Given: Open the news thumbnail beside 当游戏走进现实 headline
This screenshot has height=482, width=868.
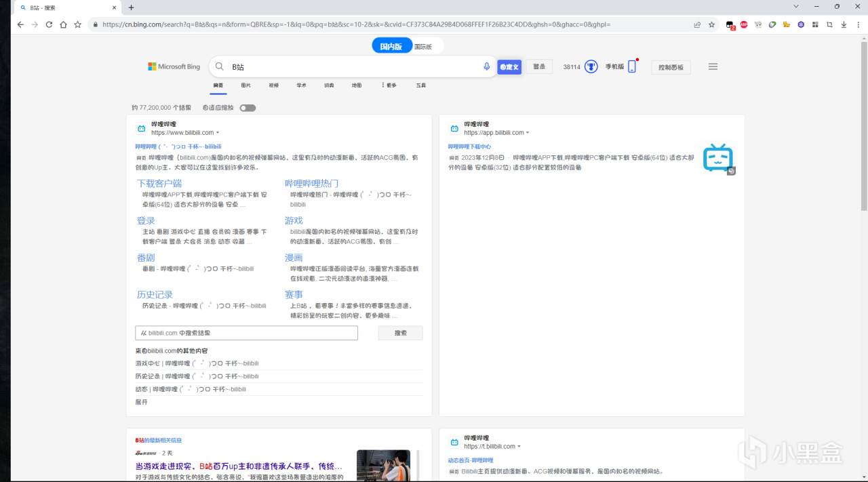Looking at the screenshot, I should [383, 465].
